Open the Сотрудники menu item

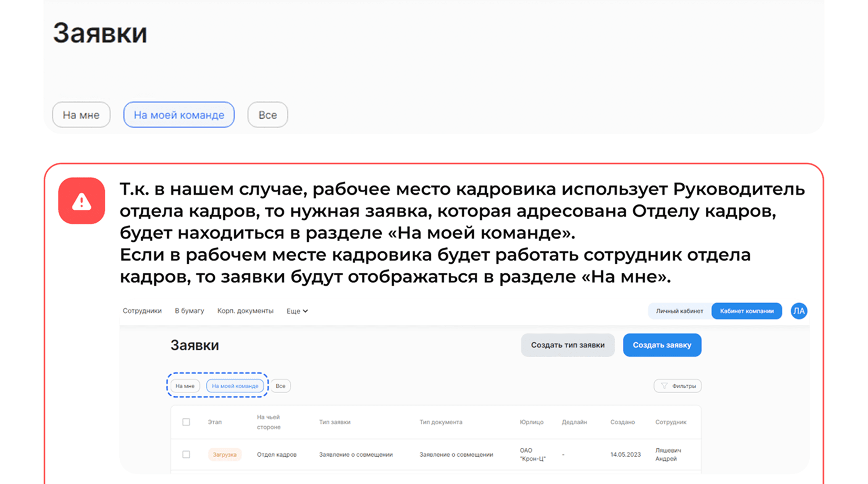142,311
